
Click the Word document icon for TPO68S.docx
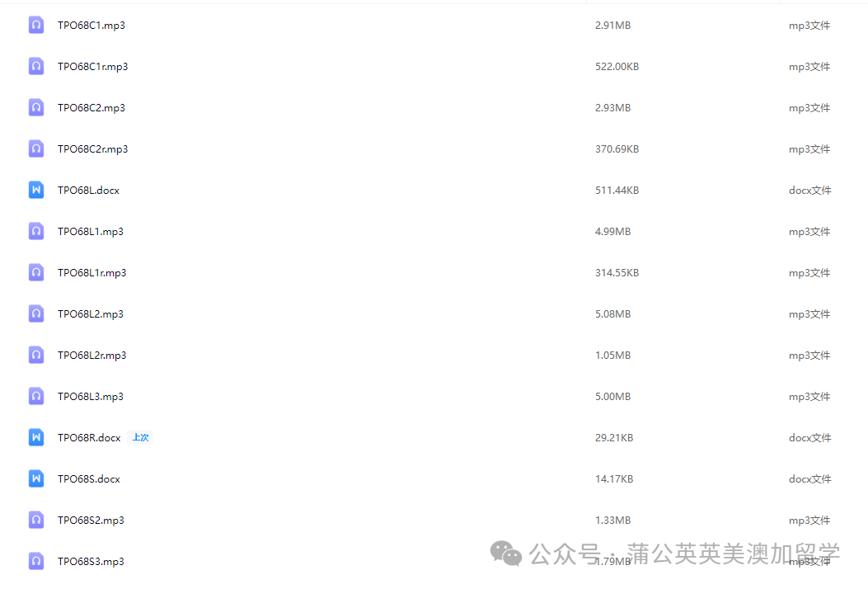[x=36, y=479]
